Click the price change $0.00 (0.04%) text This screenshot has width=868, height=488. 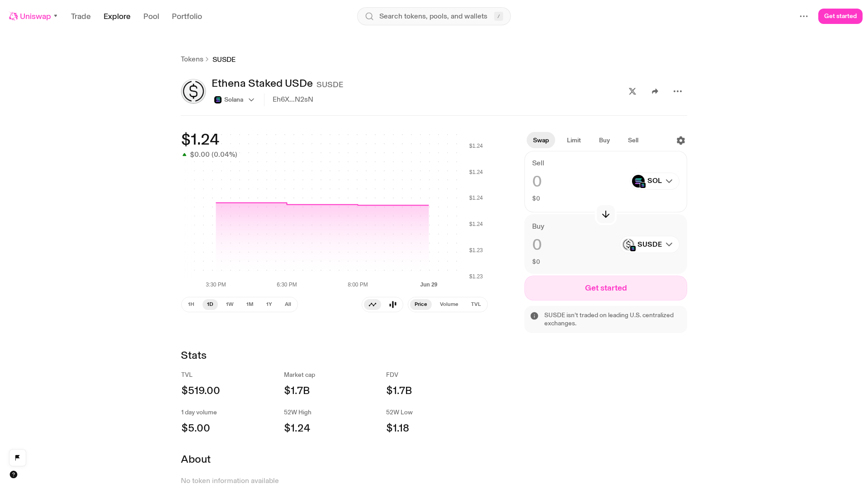click(x=213, y=155)
